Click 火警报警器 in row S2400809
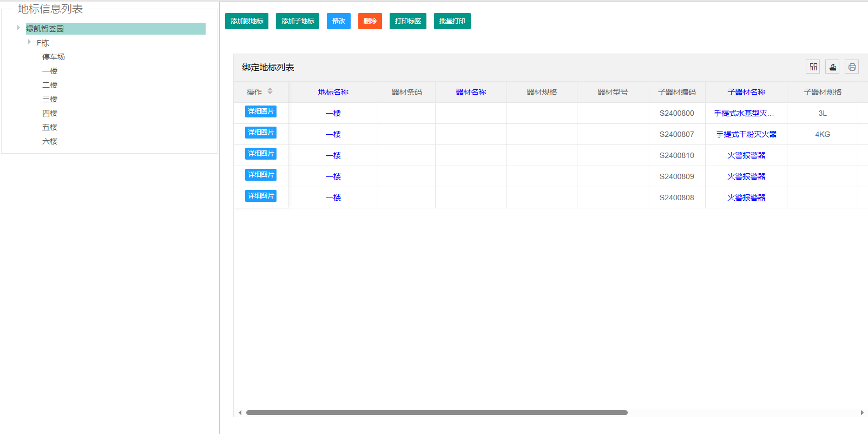This screenshot has width=868, height=434. pyautogui.click(x=746, y=176)
